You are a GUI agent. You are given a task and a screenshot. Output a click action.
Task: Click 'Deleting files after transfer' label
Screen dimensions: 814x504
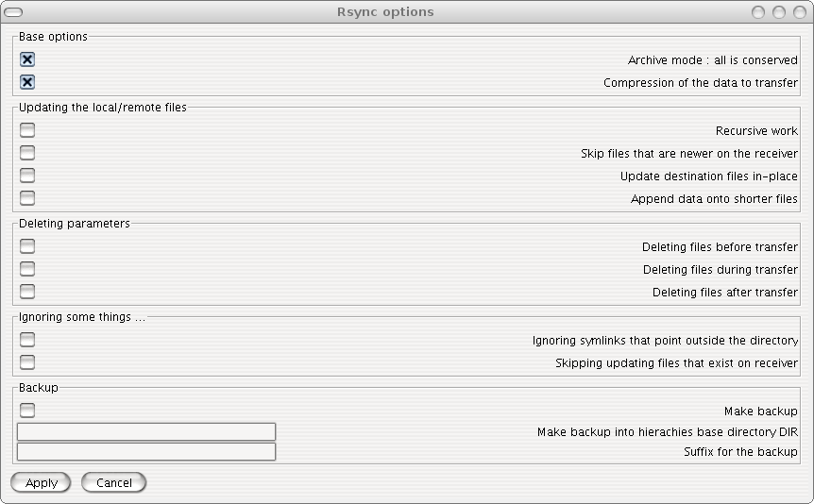tap(724, 293)
